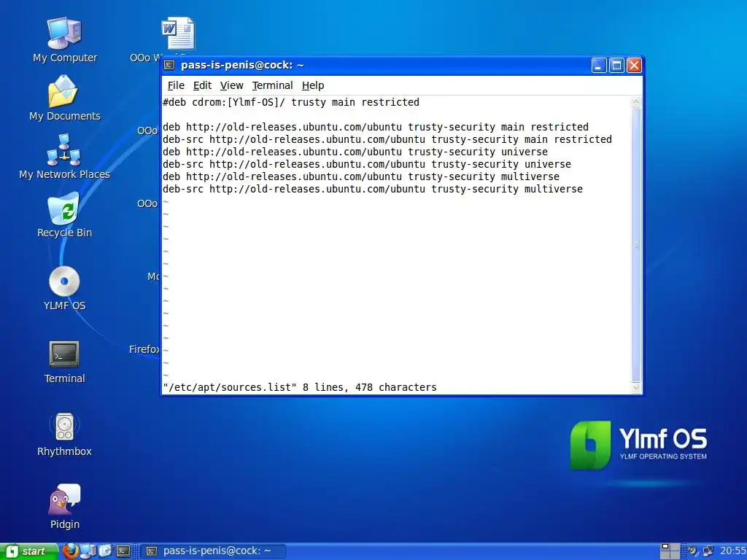Click the terminal title 'pass-is-penis@cock: ~'

coord(242,65)
